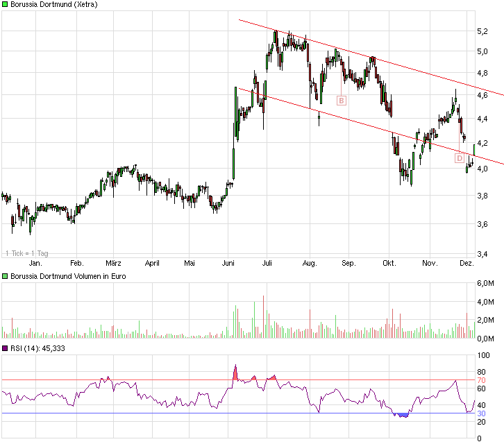
Task: Click the 3,4 price axis label
Action: tap(482, 254)
